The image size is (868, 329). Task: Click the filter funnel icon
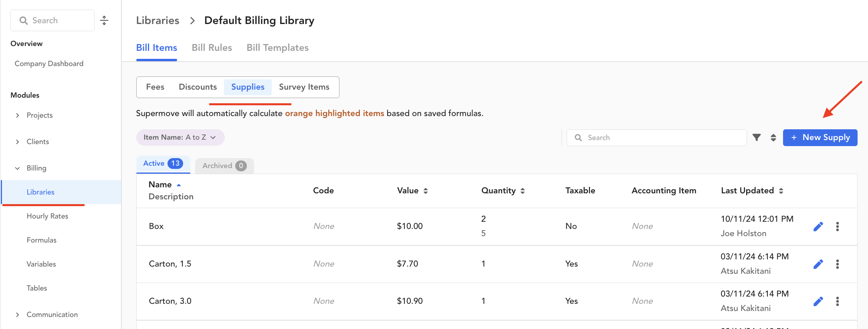(757, 138)
